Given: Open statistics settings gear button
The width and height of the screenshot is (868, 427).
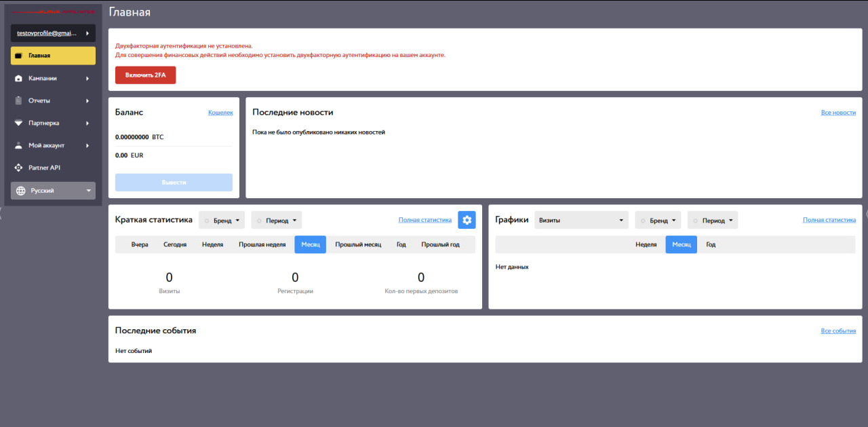Looking at the screenshot, I should click(x=467, y=220).
